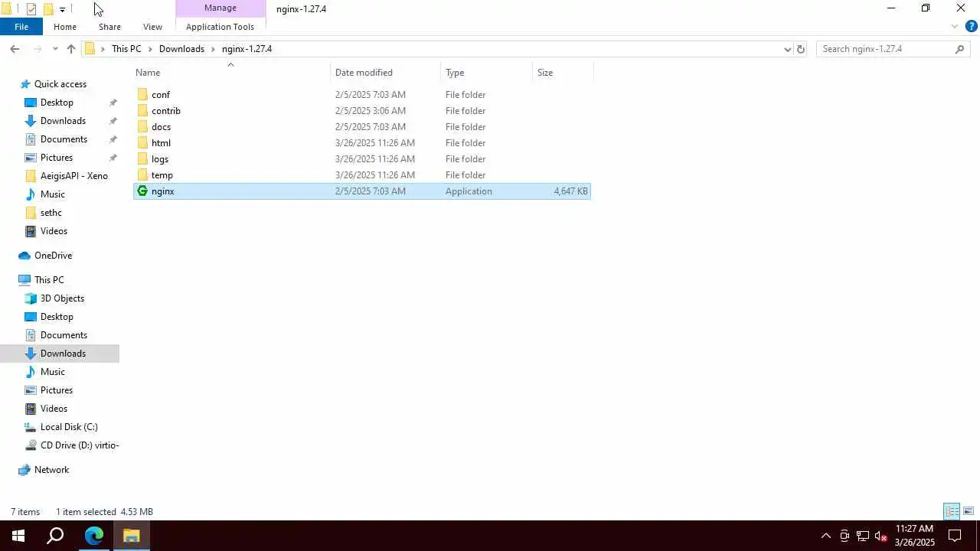
Task: Select nginx row size 4,647 KB
Action: coord(570,191)
